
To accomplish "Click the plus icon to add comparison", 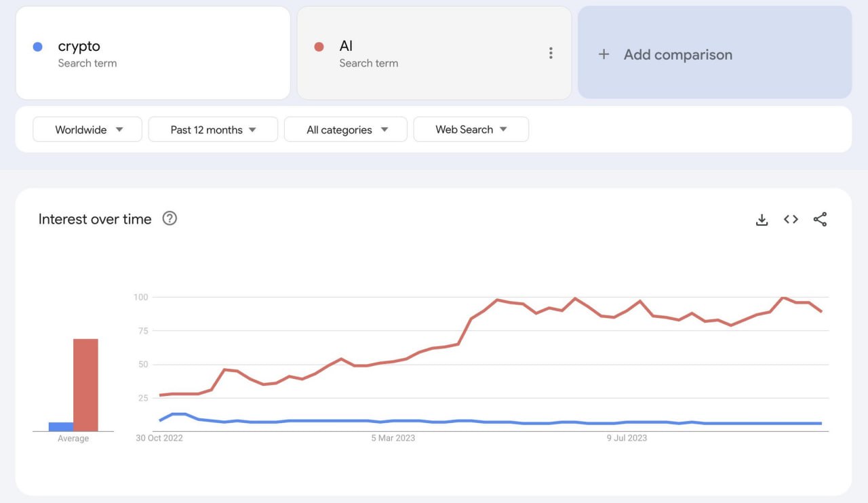I will click(604, 54).
